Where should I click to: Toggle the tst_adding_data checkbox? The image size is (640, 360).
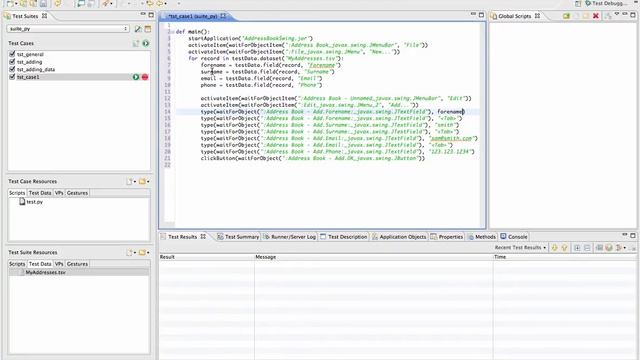click(x=12, y=69)
